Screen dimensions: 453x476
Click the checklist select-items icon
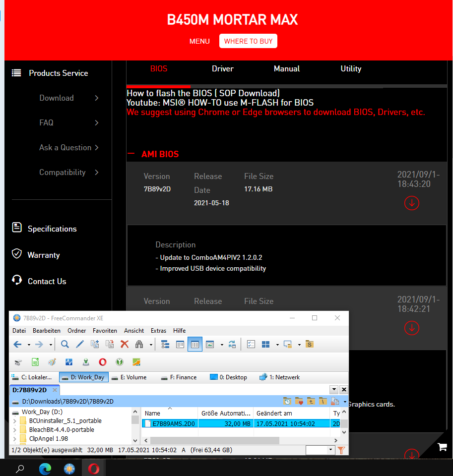coord(251,345)
